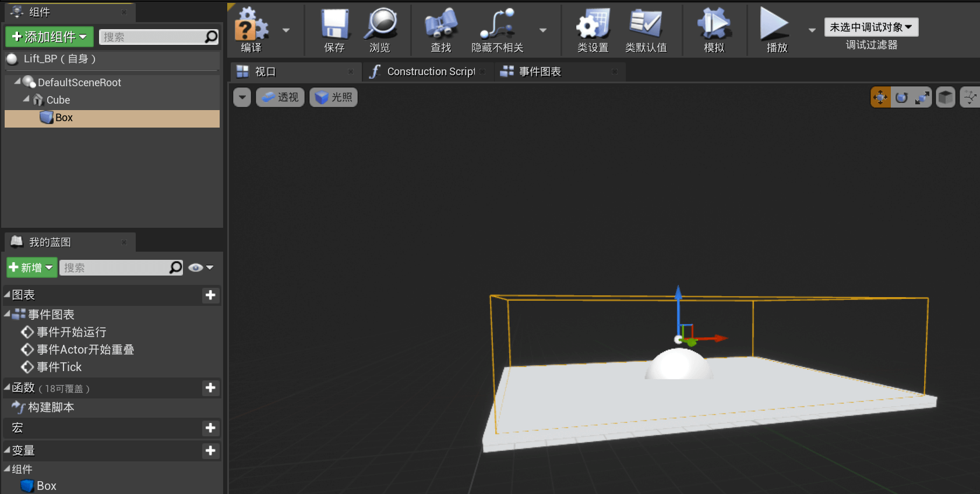Image resolution: width=980 pixels, height=494 pixels.
Task: Add a new function with plus button
Action: [210, 388]
